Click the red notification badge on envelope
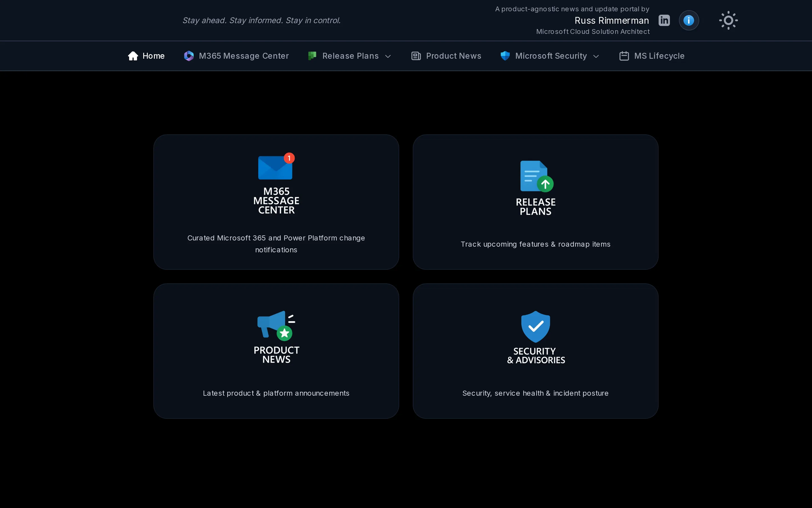The width and height of the screenshot is (812, 508). click(x=289, y=158)
